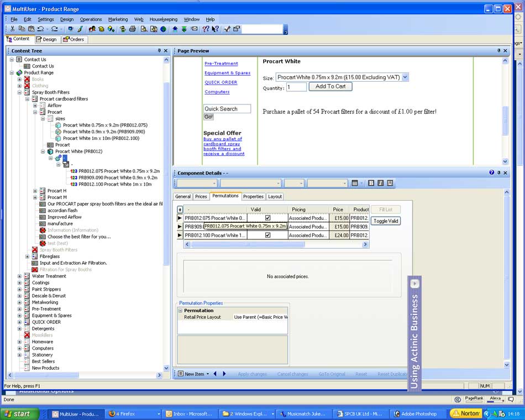Click the Print icon in main toolbar
Screen dimensions: 525x420
[x=133, y=29]
